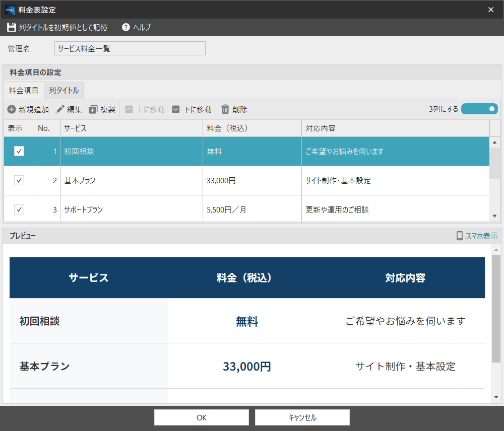Select the 無料 cell in the grid
Viewport: 504px width, 431px height.
point(252,151)
